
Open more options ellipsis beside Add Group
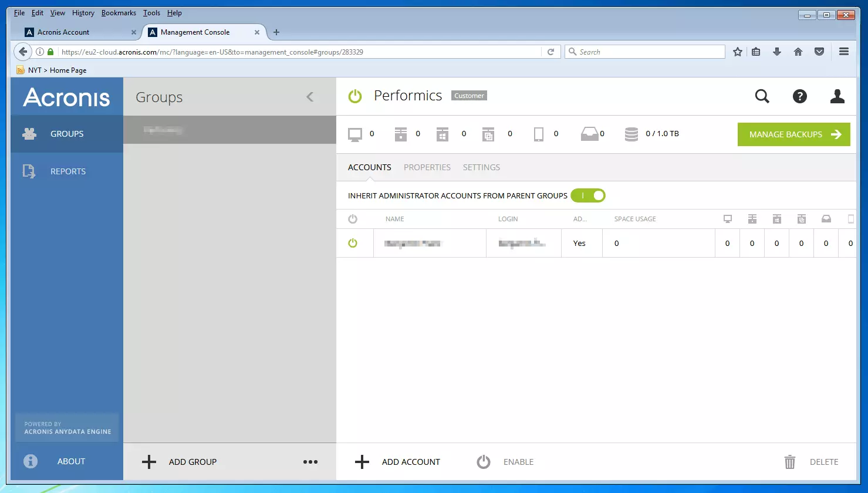[310, 462]
